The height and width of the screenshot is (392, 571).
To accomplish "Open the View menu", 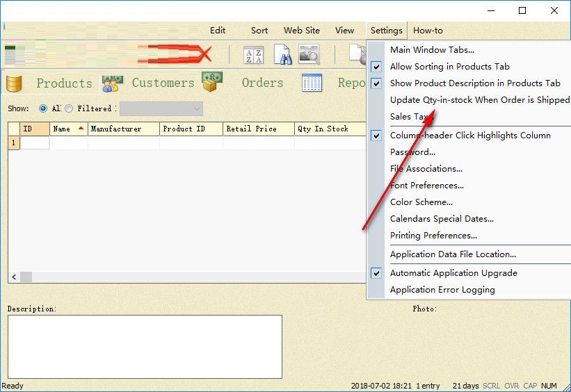I will [344, 31].
